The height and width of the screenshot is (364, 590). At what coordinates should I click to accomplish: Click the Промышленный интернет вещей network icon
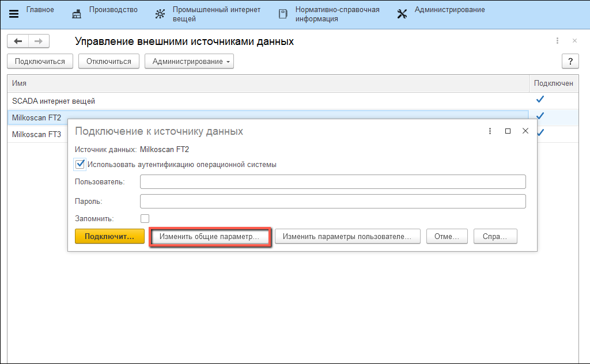(160, 14)
